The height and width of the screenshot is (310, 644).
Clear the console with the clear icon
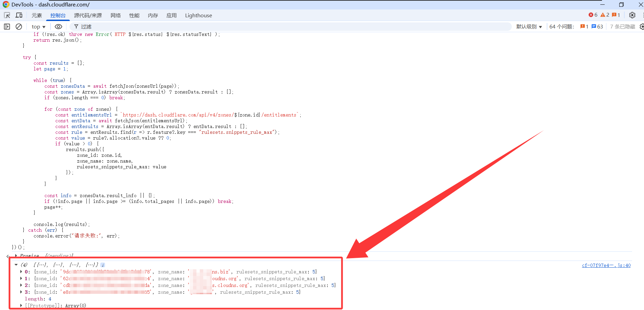pos(19,26)
